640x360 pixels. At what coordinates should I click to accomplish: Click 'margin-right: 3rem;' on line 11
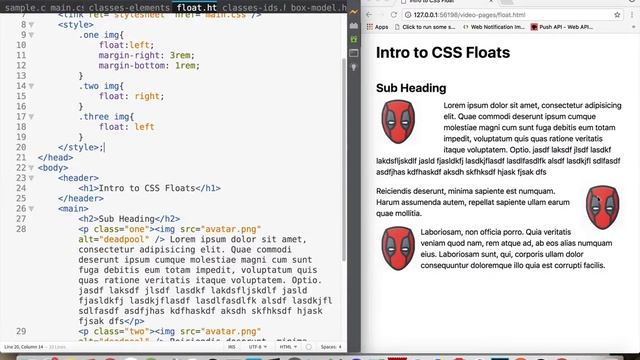(x=147, y=56)
